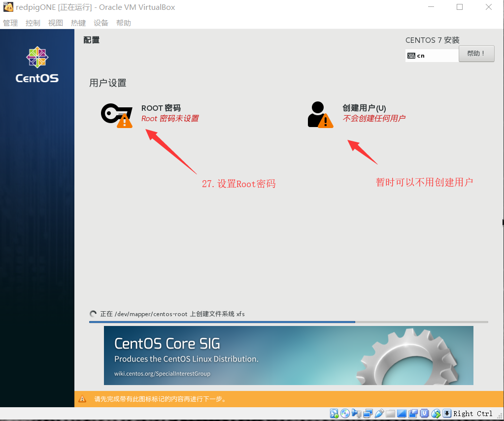
Task: Click the network adapter icon in status bar
Action: [368, 413]
